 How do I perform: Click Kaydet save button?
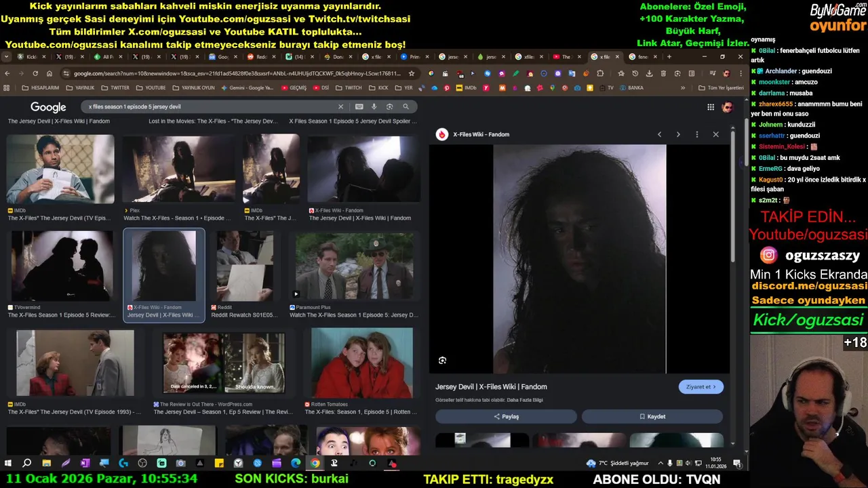(652, 417)
